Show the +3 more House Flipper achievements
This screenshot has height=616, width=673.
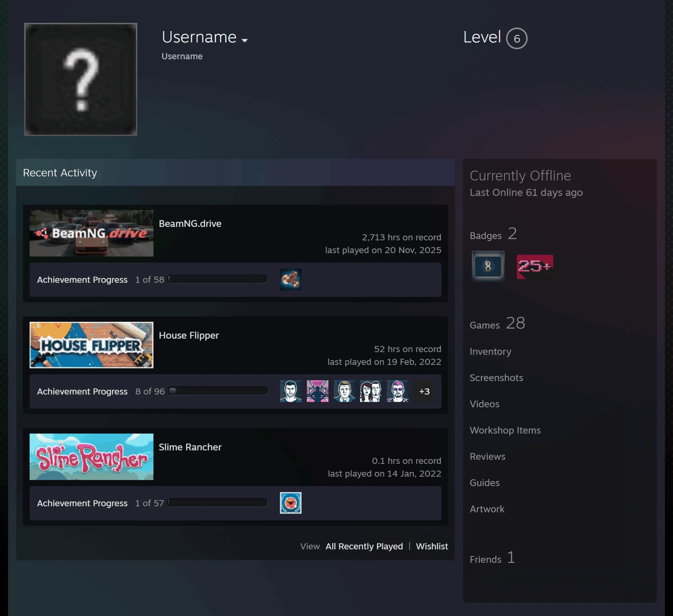(424, 391)
